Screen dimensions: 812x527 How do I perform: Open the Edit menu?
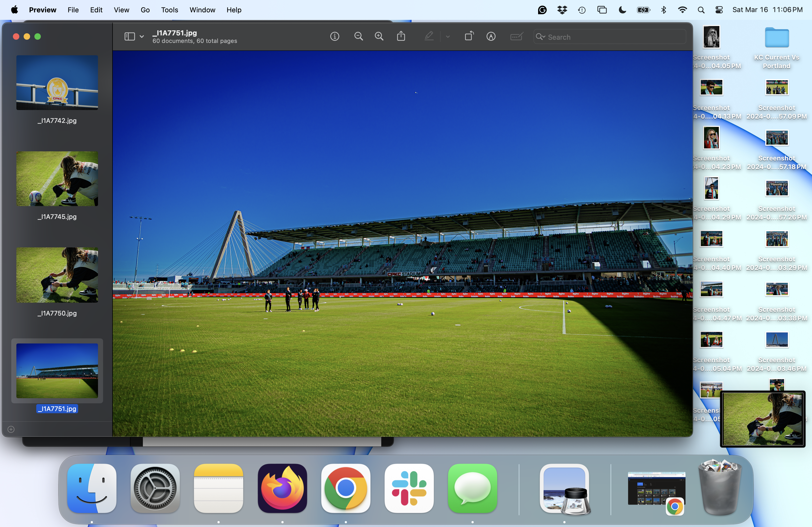click(96, 10)
